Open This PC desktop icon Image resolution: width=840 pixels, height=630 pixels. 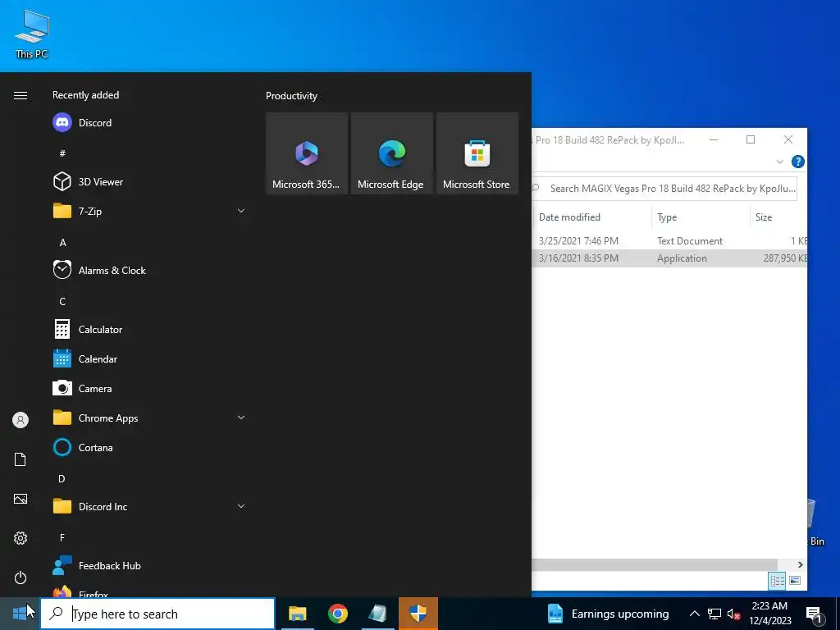[32, 34]
